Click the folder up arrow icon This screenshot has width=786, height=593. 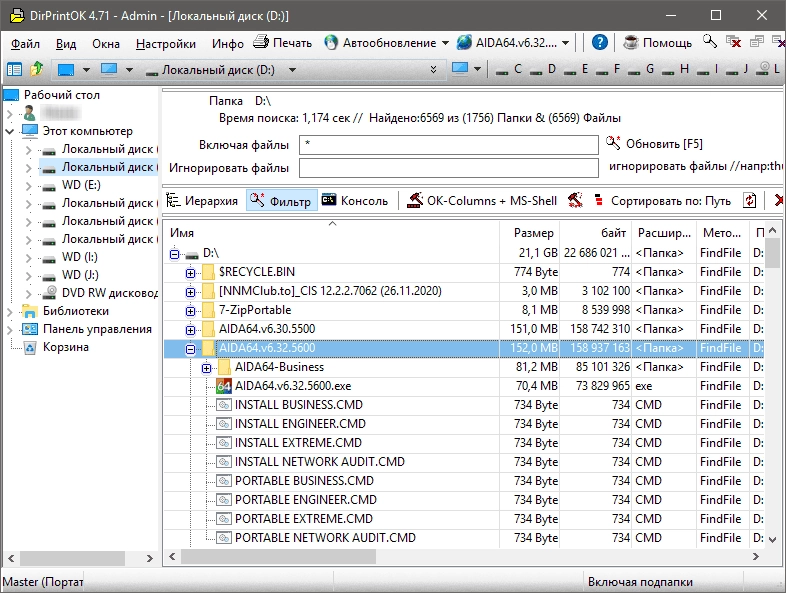[x=37, y=69]
